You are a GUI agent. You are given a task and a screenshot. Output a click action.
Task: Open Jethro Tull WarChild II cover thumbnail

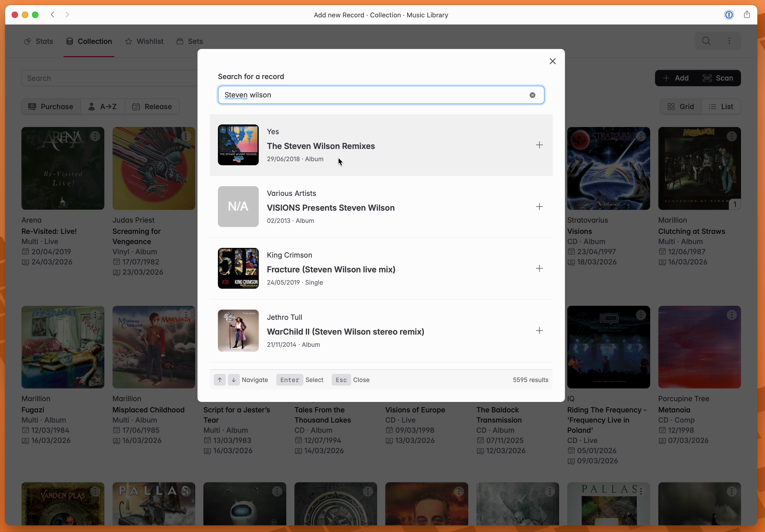click(238, 331)
